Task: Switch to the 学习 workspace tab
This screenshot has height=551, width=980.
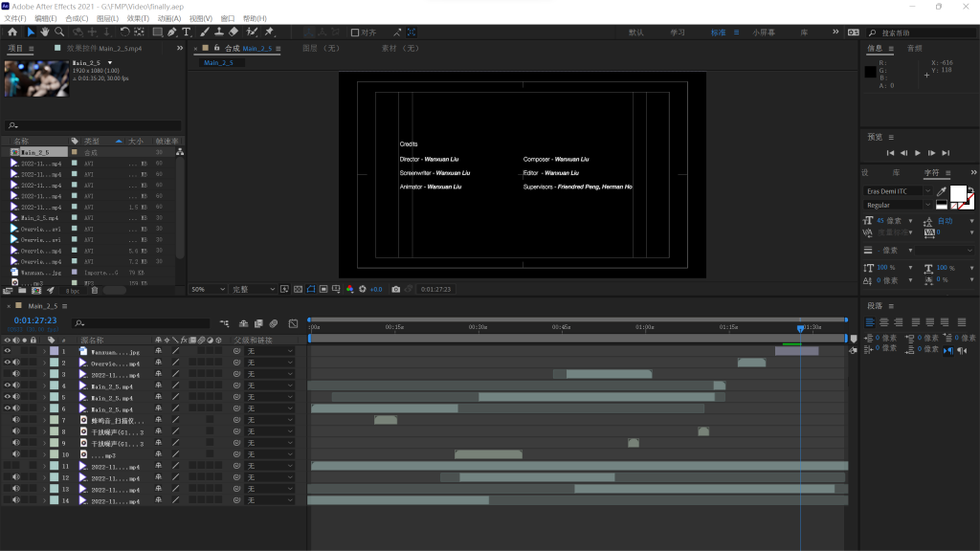Action: point(678,32)
